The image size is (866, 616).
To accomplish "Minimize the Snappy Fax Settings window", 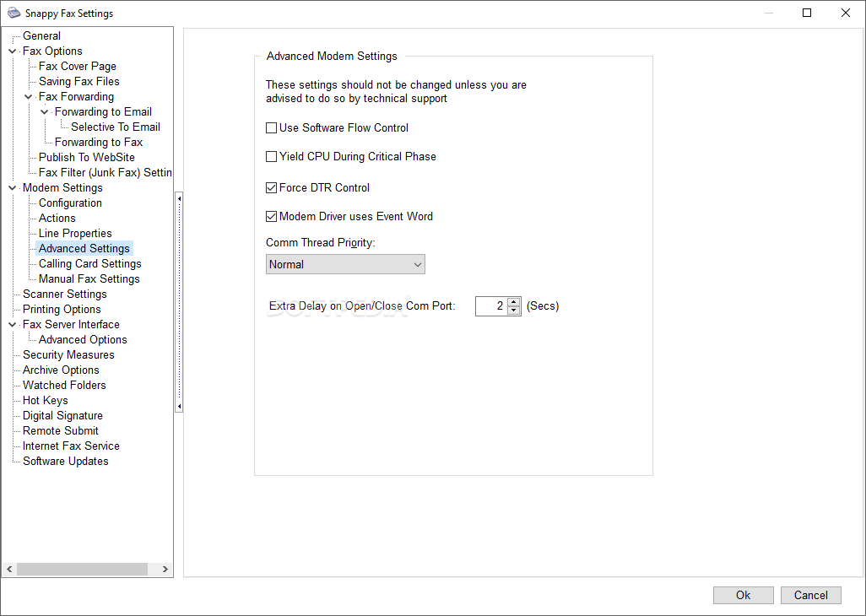I will (769, 13).
